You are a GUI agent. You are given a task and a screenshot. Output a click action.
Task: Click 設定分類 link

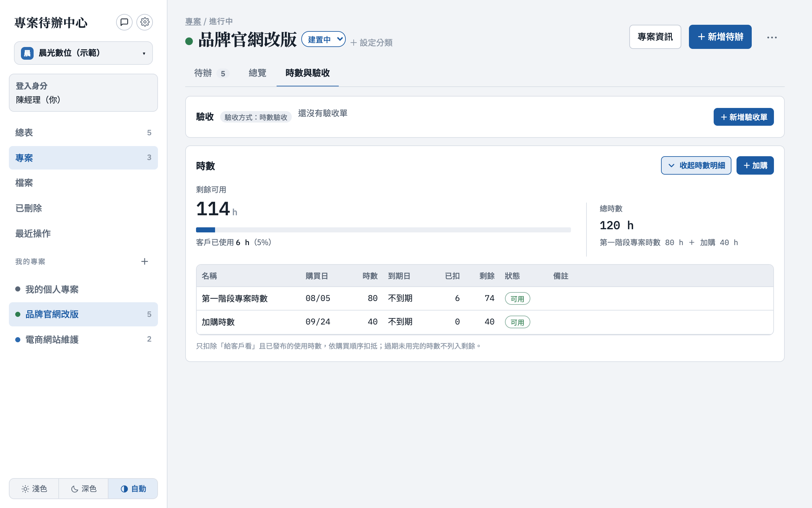click(x=371, y=43)
